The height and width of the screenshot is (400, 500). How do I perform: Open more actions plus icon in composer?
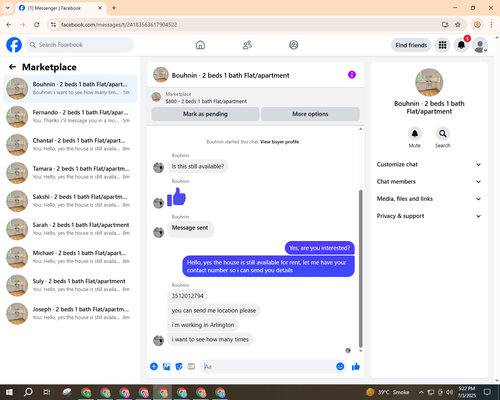154,367
